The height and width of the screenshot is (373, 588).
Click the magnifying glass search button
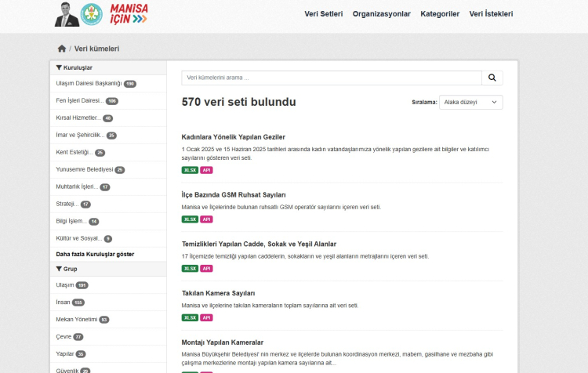click(x=492, y=78)
